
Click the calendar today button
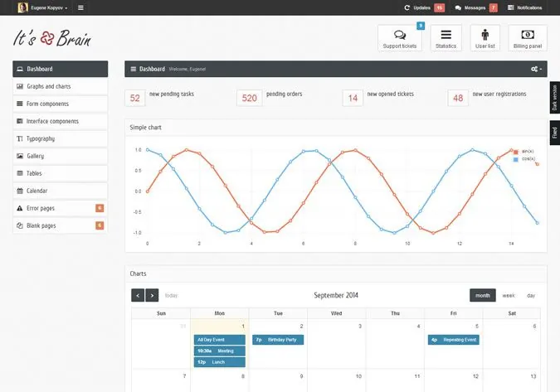171,295
